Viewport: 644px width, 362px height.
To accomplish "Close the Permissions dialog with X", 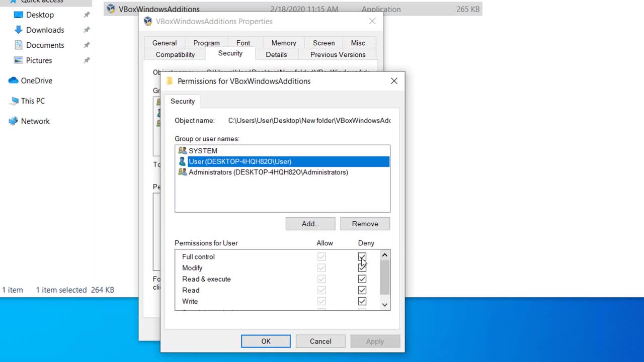I will 394,81.
